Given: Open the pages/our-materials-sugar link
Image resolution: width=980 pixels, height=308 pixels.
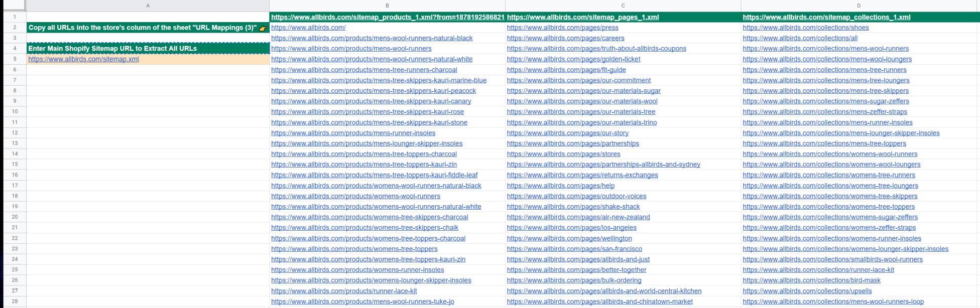Looking at the screenshot, I should pos(584,91).
